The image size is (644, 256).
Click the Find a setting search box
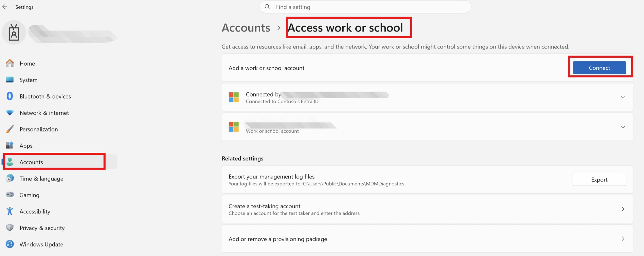click(x=365, y=7)
